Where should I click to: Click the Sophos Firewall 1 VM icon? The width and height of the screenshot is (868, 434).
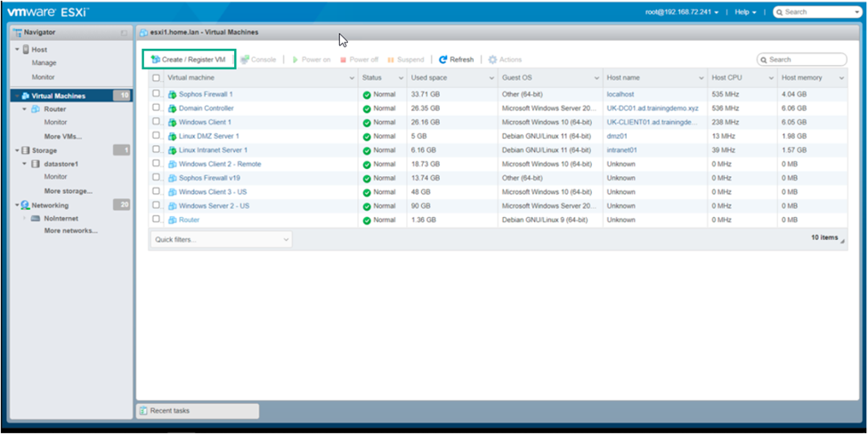pyautogui.click(x=172, y=94)
